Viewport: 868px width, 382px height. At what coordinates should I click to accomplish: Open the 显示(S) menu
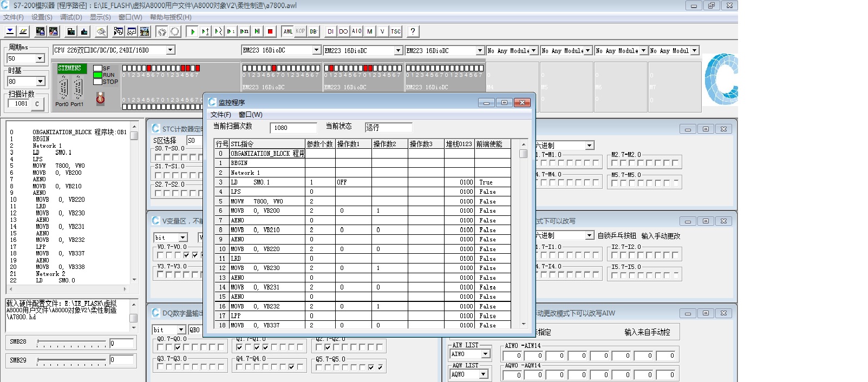[x=100, y=17]
